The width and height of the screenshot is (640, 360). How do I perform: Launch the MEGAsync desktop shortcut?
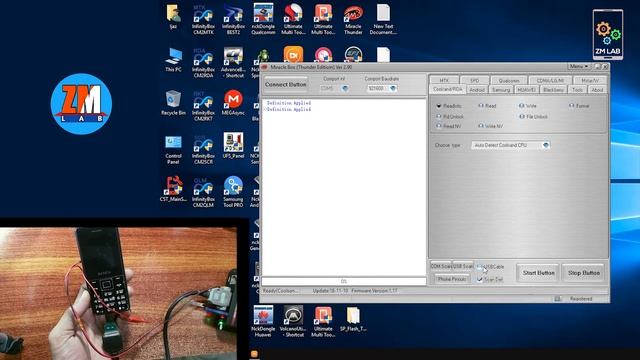pos(233,103)
